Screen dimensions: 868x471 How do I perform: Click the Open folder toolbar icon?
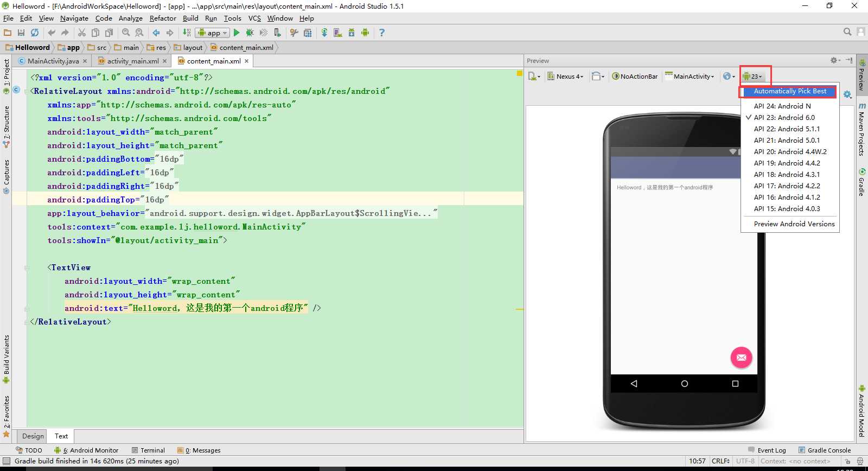click(8, 33)
